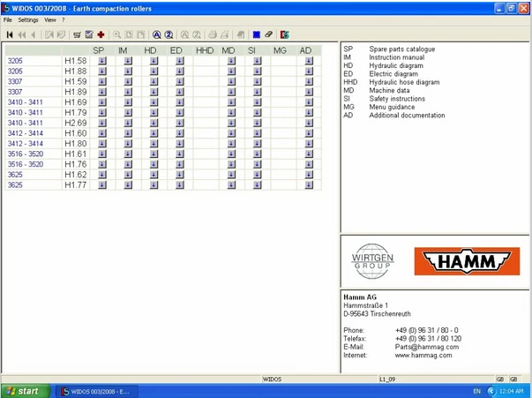532x398 pixels.
Task: Open the Settings menu
Action: point(28,20)
